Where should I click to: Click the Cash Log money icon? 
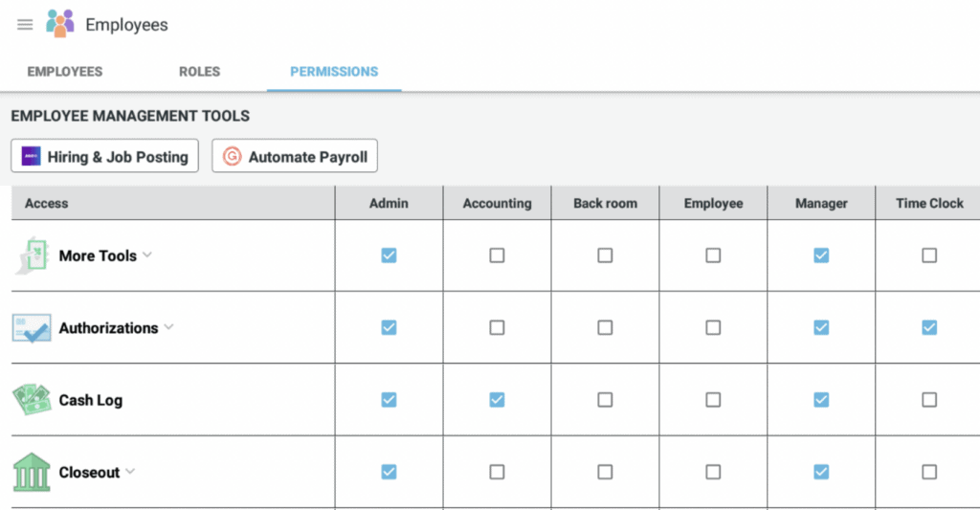point(32,400)
